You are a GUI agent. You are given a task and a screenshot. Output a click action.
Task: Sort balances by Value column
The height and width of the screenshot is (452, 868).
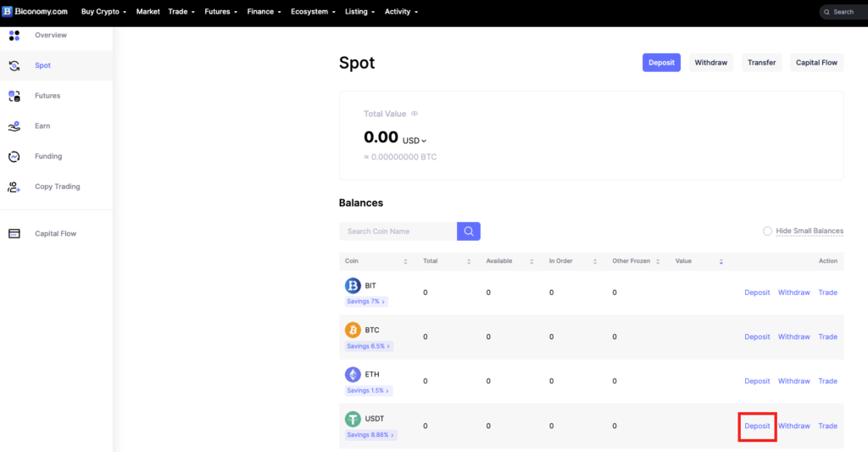[721, 261]
